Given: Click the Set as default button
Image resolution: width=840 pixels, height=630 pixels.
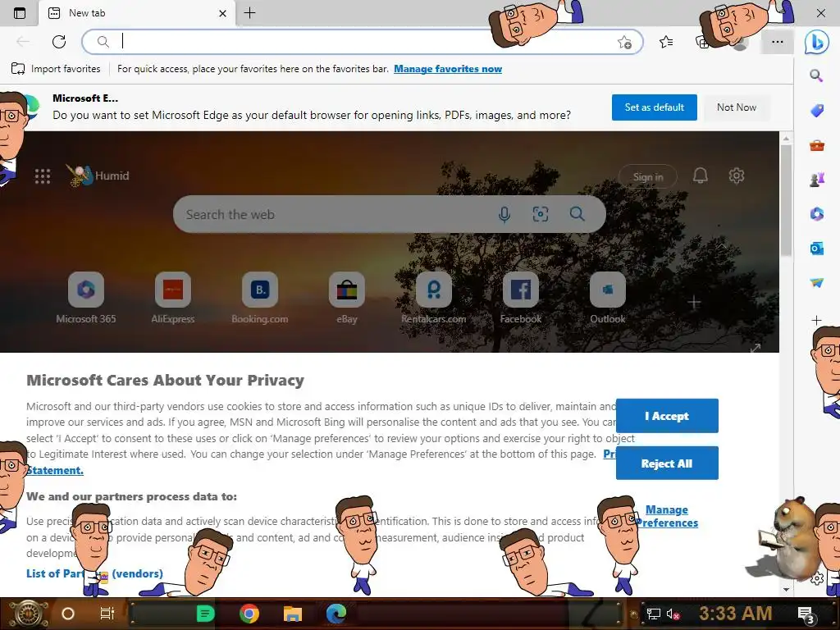Looking at the screenshot, I should coord(654,107).
